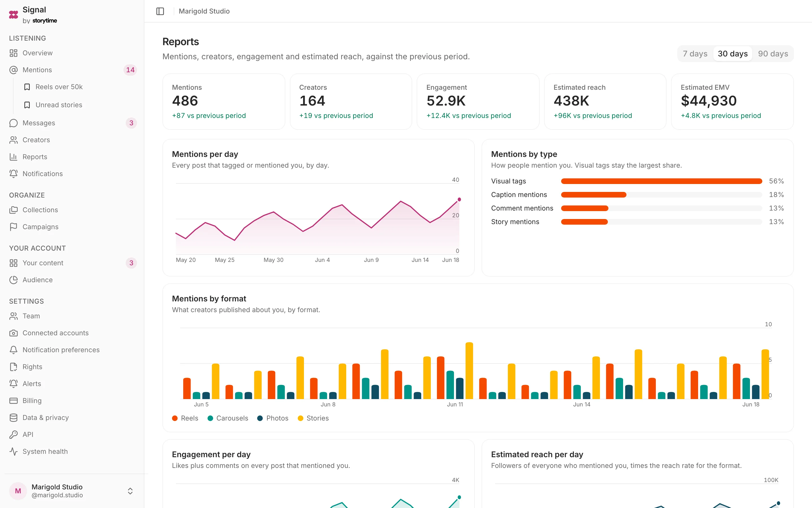
Task: Click bookmark icon for Unread stories
Action: [x=27, y=105]
